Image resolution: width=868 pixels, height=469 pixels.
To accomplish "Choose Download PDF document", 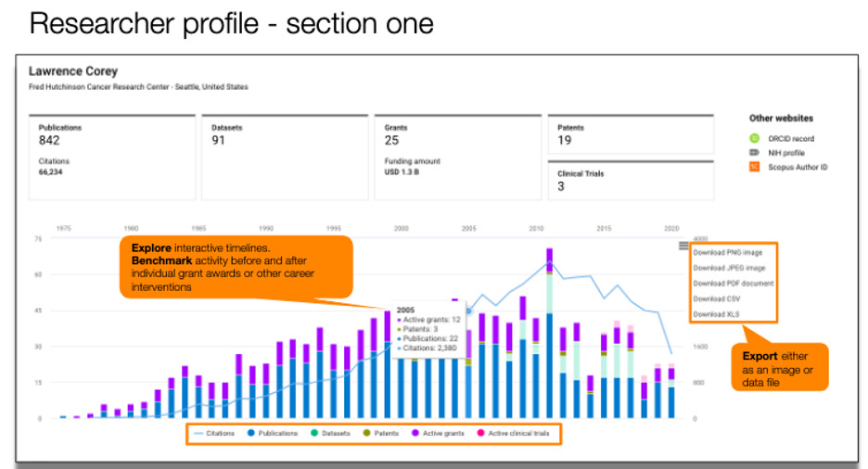I will coord(733,284).
